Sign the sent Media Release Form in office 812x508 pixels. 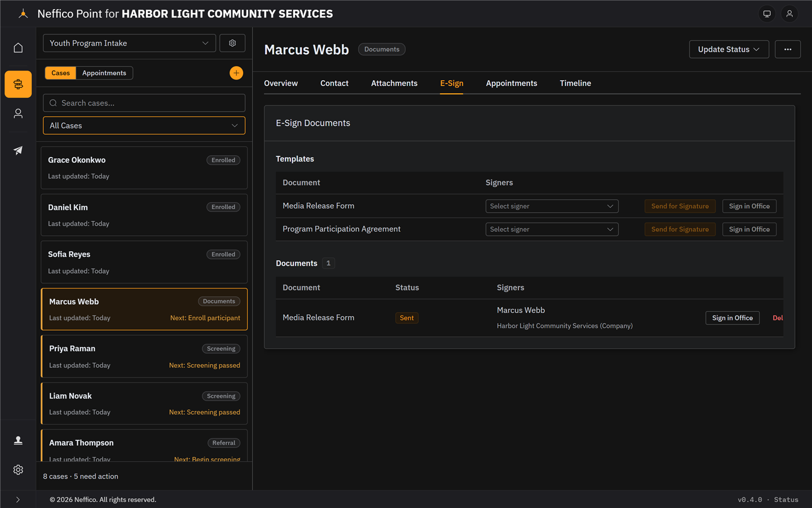tap(732, 318)
